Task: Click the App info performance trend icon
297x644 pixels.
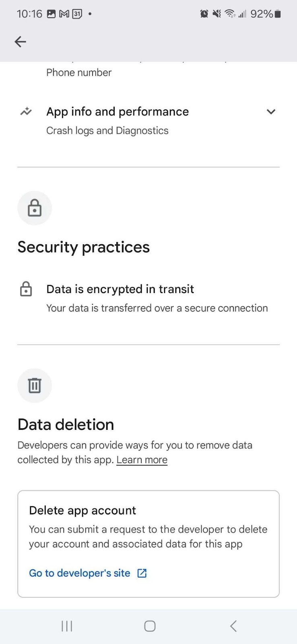Action: coord(26,111)
